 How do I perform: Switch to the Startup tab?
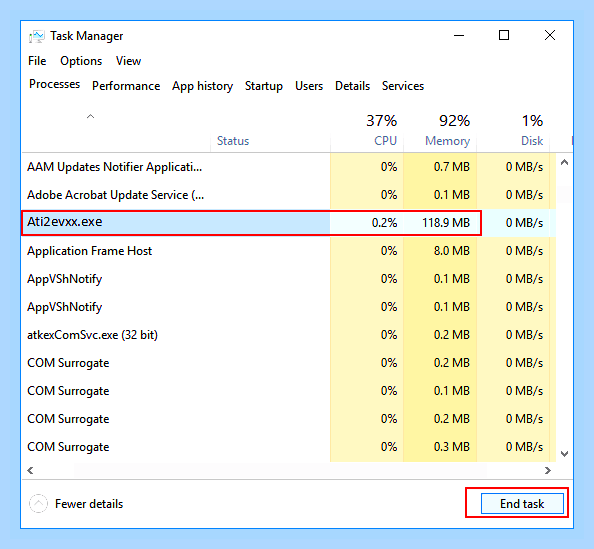264,86
